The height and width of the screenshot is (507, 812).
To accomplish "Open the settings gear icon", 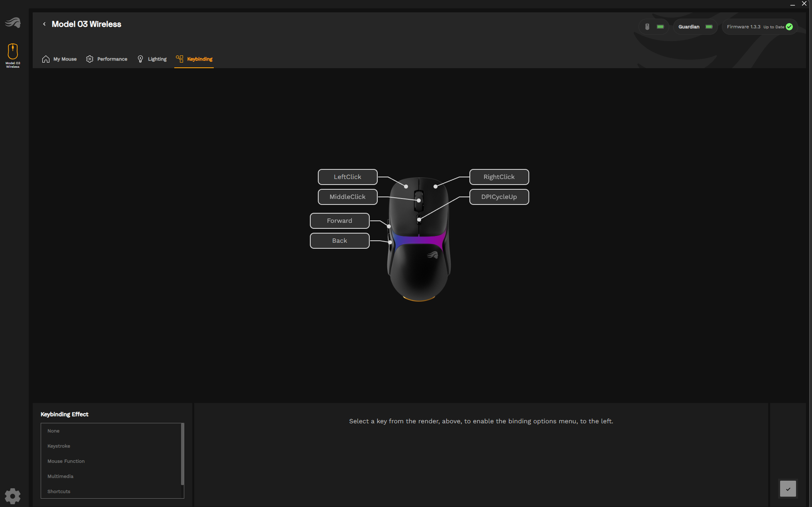I will click(x=13, y=496).
